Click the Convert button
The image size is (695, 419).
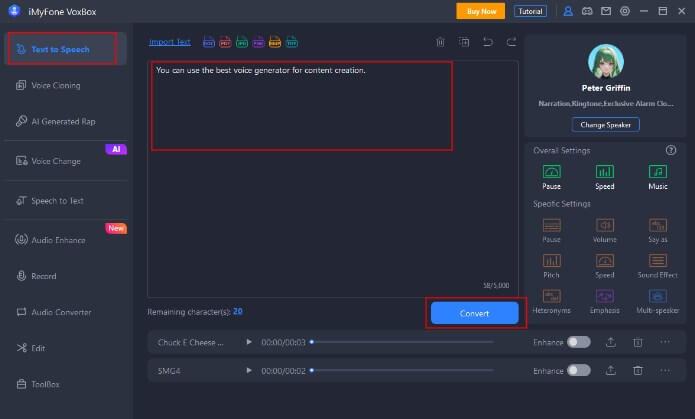(x=474, y=313)
